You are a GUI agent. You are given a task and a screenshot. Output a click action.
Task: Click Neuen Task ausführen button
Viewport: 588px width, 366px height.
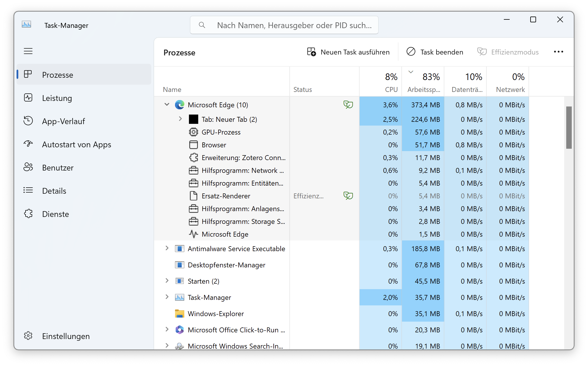[x=348, y=52]
